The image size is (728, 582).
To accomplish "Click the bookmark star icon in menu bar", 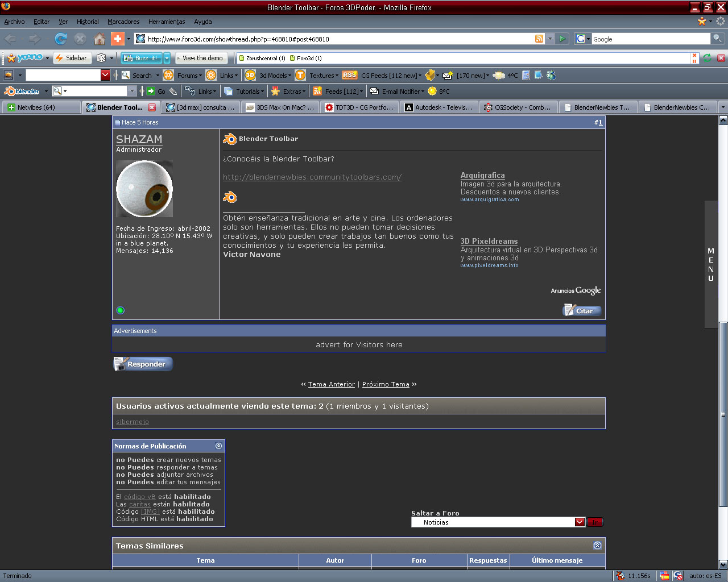I will 702,21.
